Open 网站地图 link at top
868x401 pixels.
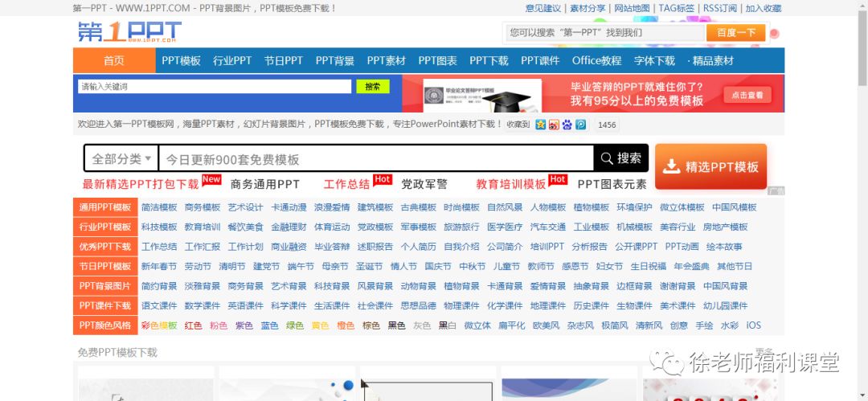point(633,8)
